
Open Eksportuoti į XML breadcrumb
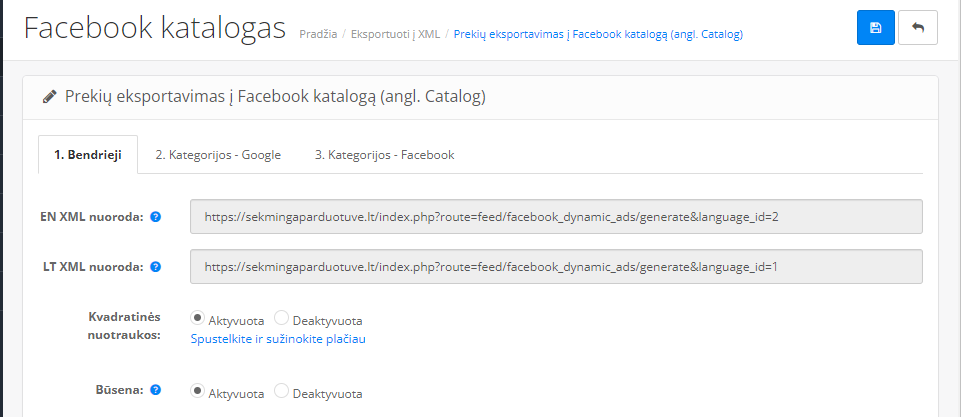coord(395,34)
